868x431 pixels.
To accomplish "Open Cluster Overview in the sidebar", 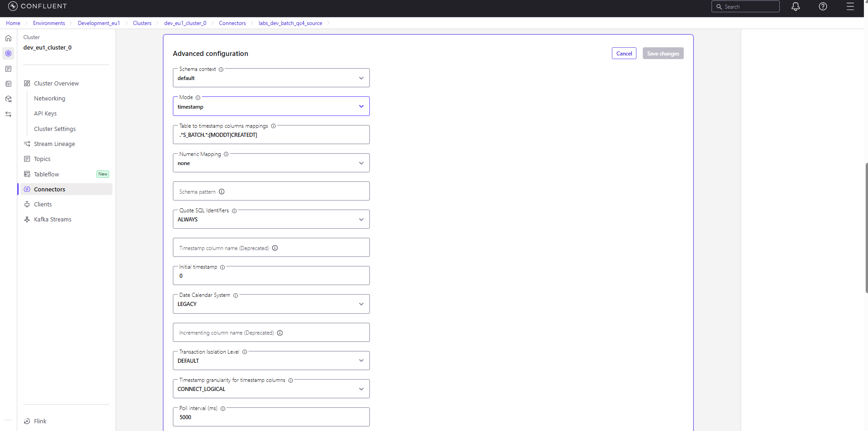I will 56,84.
